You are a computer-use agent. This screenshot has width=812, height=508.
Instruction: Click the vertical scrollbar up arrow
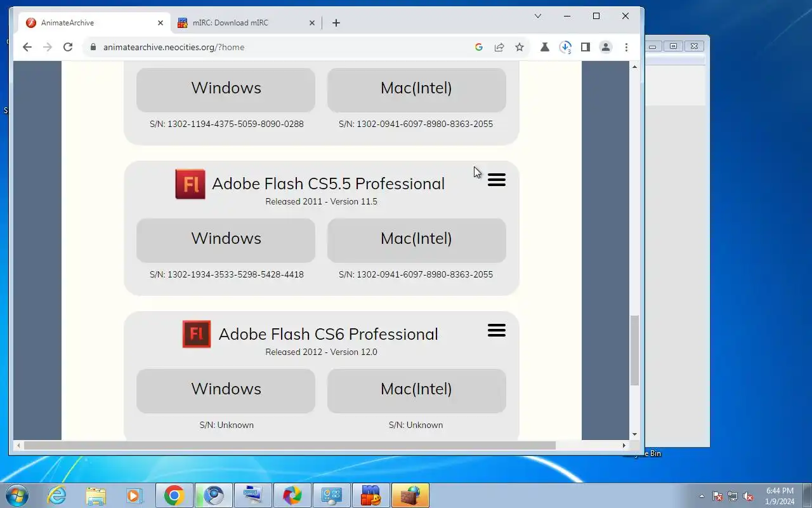(x=634, y=66)
